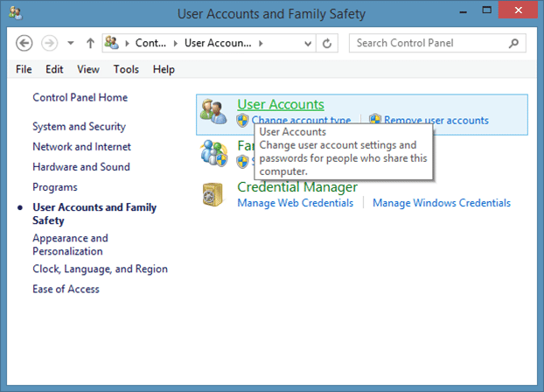
Task: Click the Forward arrow button
Action: pyautogui.click(x=49, y=44)
